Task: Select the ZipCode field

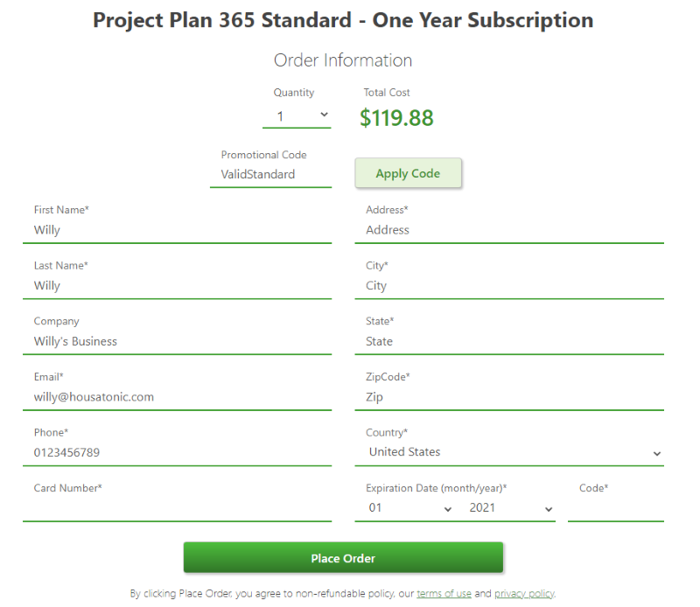Action: (509, 397)
